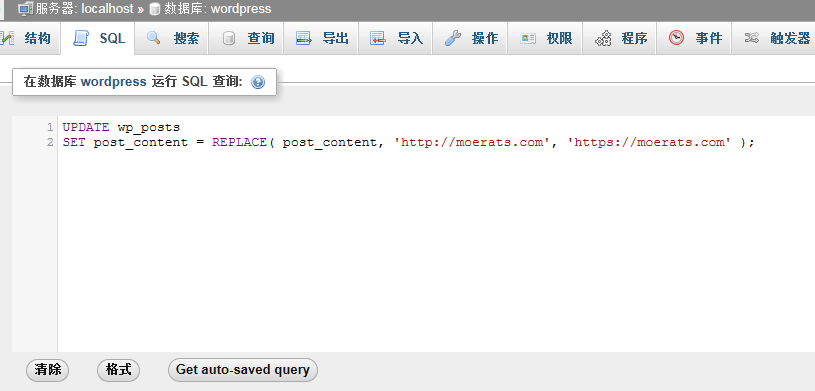
Task: Click the SQL tab document icon
Action: (x=80, y=38)
